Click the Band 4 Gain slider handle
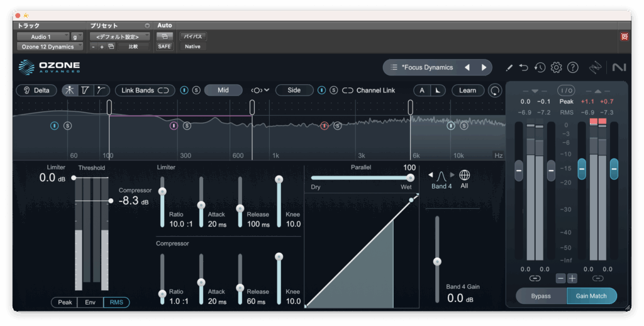 (x=437, y=261)
